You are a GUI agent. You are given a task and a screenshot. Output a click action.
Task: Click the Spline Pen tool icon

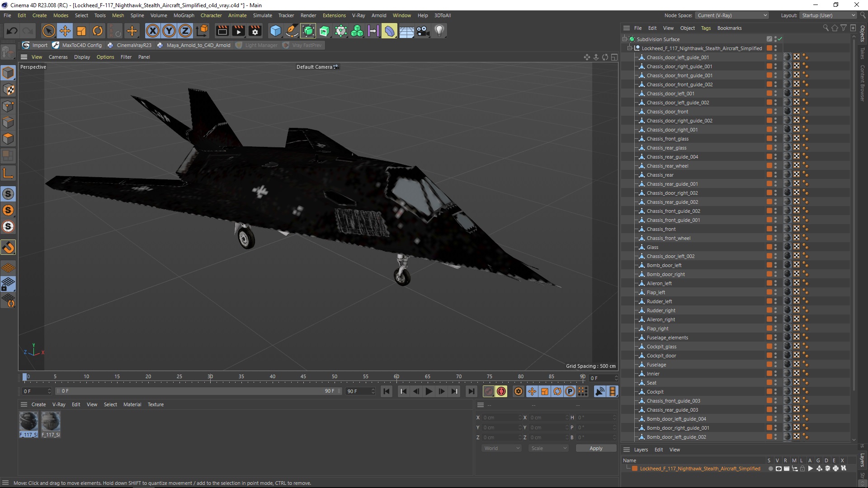pyautogui.click(x=292, y=31)
